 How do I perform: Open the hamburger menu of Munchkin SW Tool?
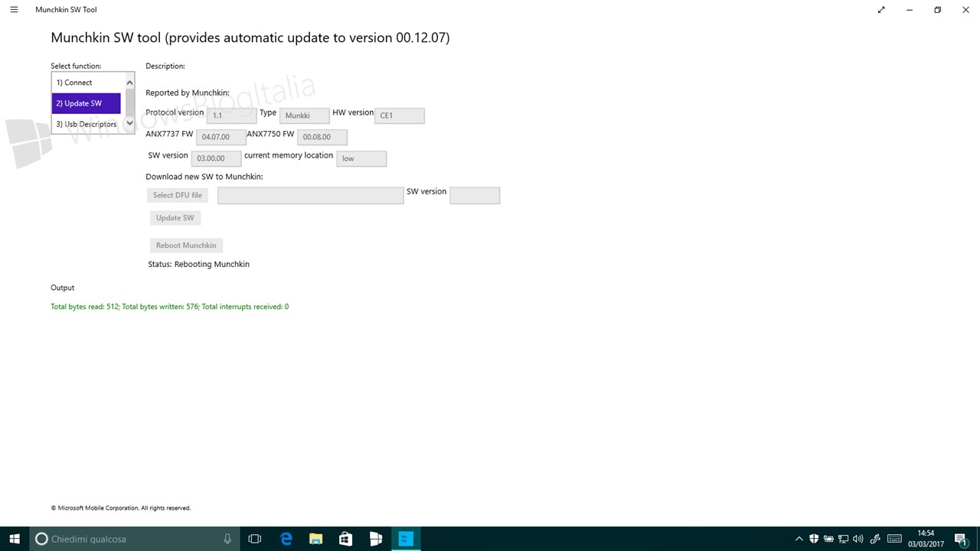click(x=14, y=10)
